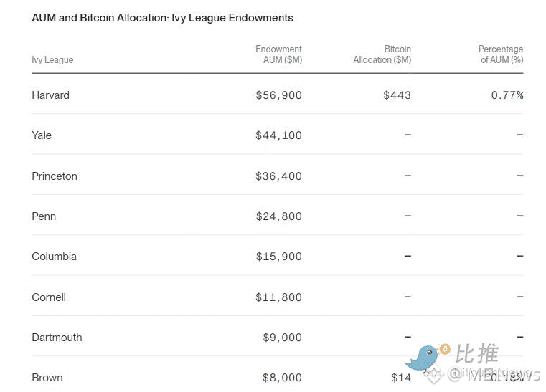
Task: Select Cornell's $11,800 endowment value
Action: click(x=278, y=297)
